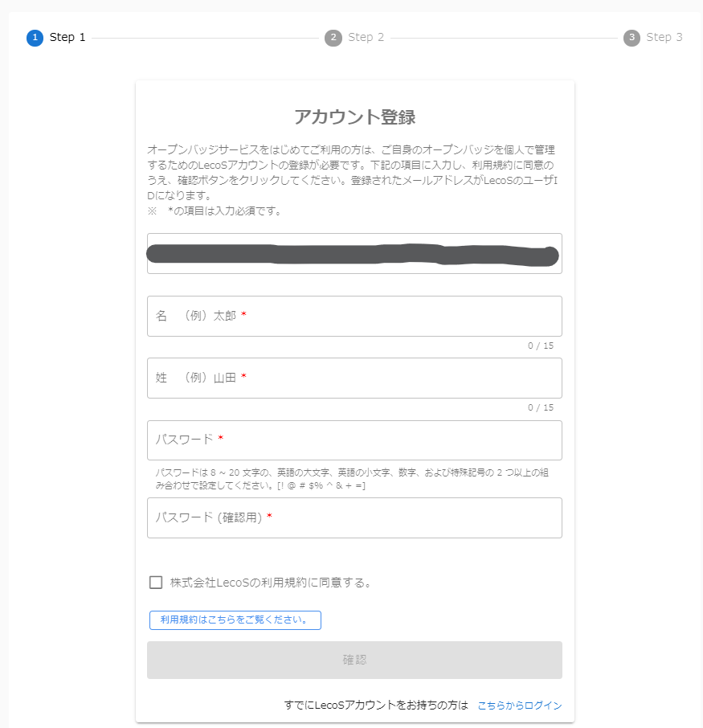Follow the こちらからログイン link
The width and height of the screenshot is (703, 728).
click(520, 706)
